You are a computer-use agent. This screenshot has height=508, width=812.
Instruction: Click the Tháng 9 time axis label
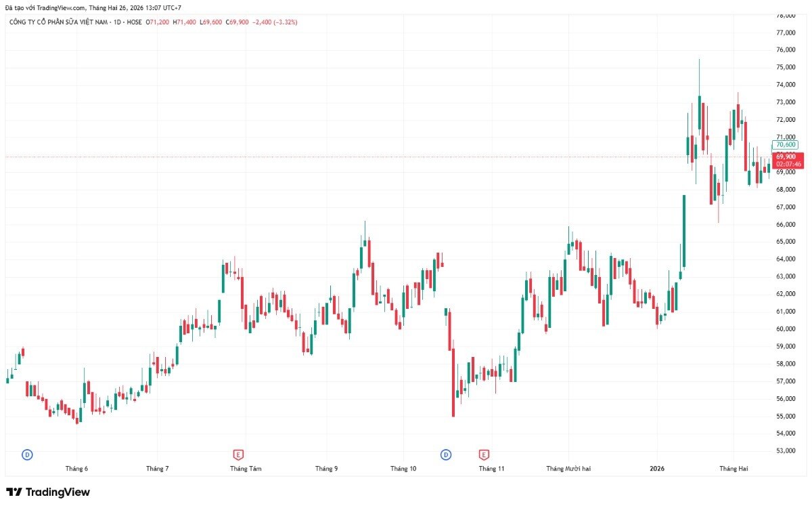(x=326, y=469)
